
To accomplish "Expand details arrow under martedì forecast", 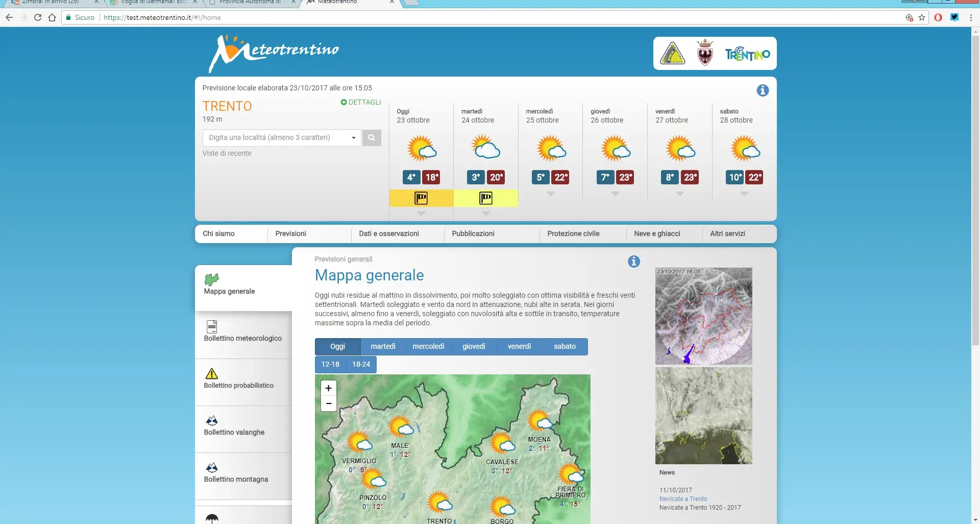I will coord(486,214).
